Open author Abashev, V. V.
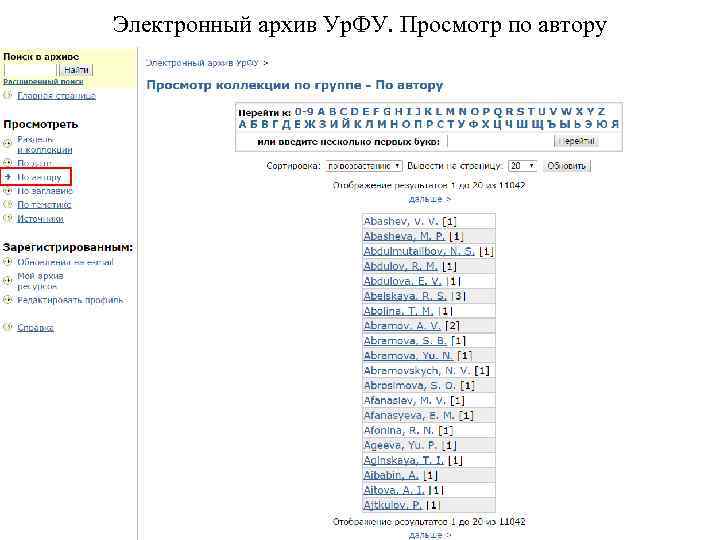This screenshot has height=540, width=720. [401, 221]
